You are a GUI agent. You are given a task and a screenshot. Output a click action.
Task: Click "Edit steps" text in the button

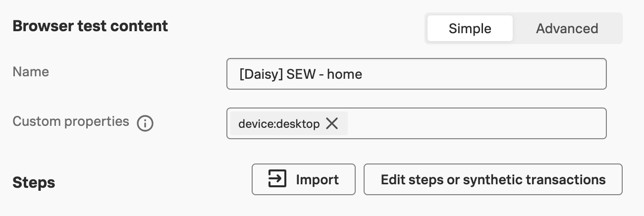[x=412, y=179]
